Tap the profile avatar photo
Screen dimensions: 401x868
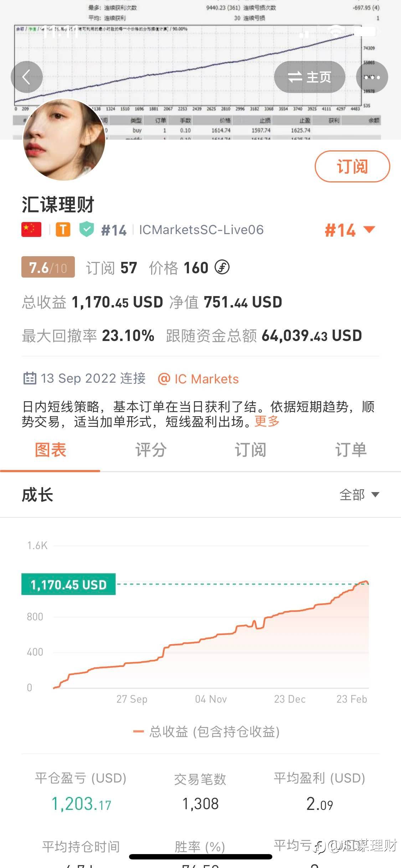(64, 140)
